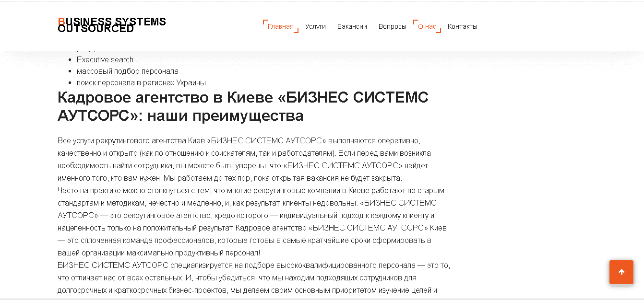Screen dimensions: 644x300
Task: Select массовый подбор персонала bullet item
Action: pos(128,71)
